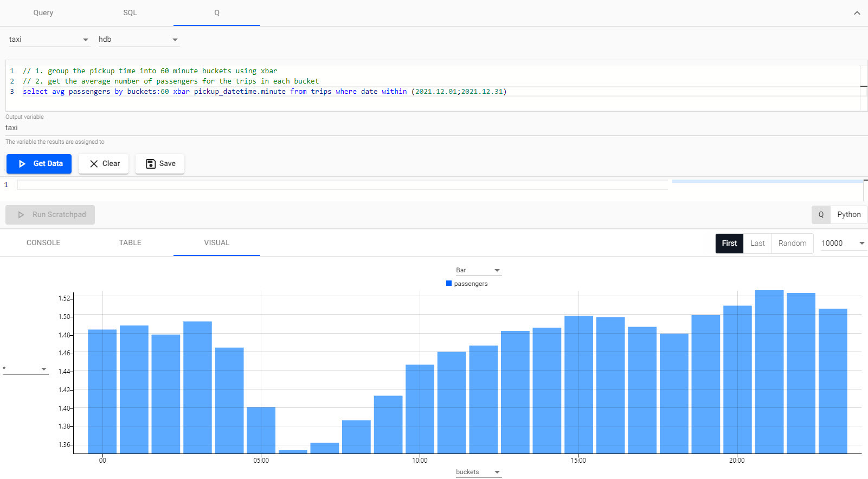
Task: Switch scratchpad language to Q
Action: (821, 215)
